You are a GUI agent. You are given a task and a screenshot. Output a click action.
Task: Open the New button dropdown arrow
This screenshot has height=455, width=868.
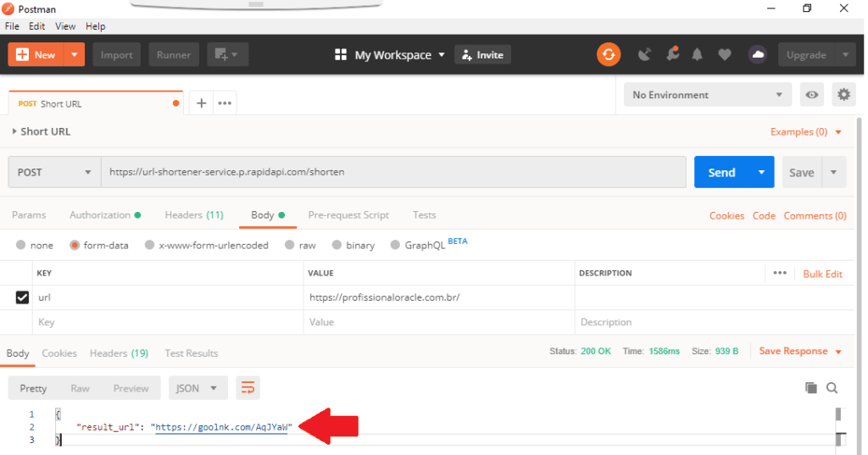(x=75, y=55)
